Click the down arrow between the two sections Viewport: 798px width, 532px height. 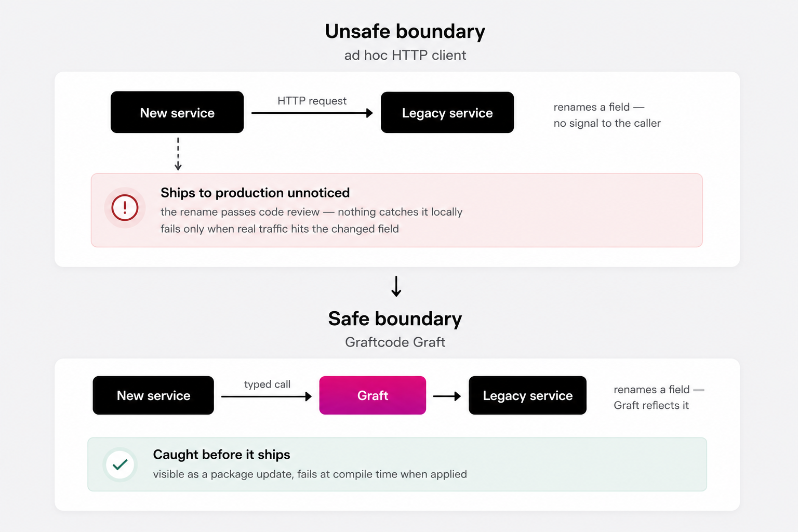tap(396, 286)
